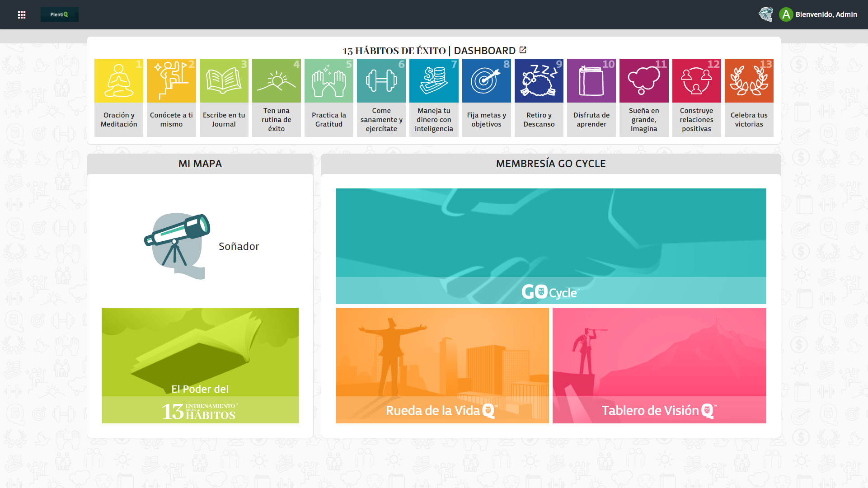Select the people circle relaciones positivas icon
Screen dimensions: 868x488
click(x=696, y=80)
